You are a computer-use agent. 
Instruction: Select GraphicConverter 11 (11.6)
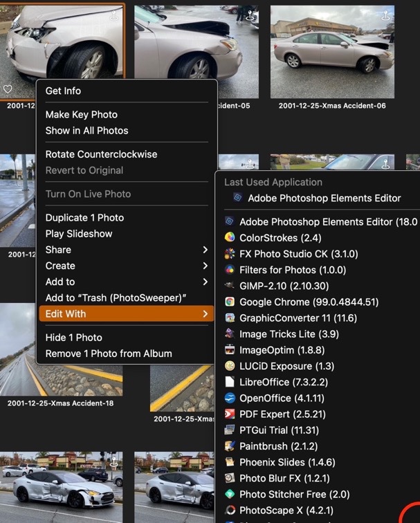tap(318, 318)
